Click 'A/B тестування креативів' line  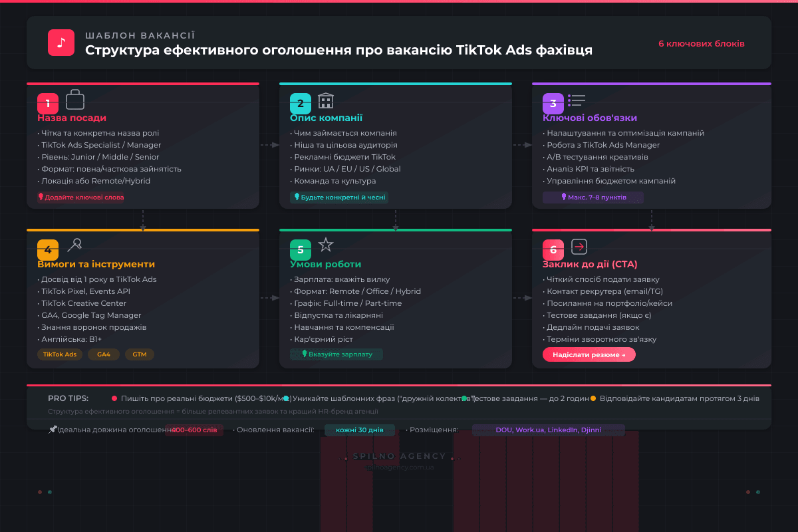click(x=595, y=157)
